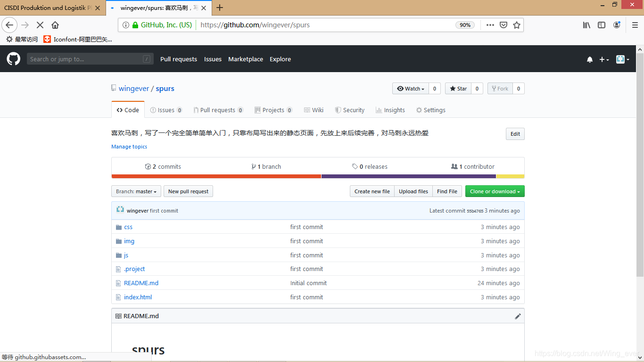This screenshot has height=362, width=644.
Task: Open the Security tab
Action: [350, 110]
